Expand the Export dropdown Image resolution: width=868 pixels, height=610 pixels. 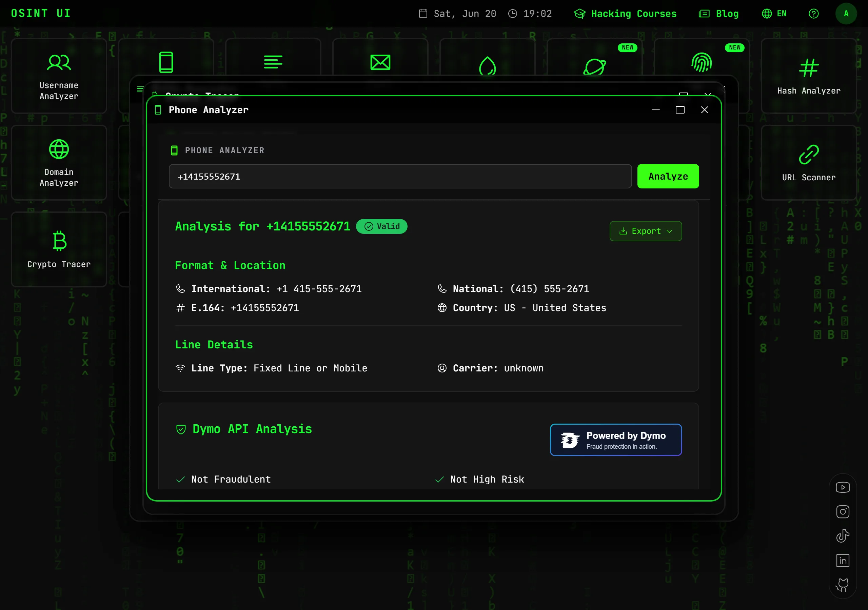(646, 231)
